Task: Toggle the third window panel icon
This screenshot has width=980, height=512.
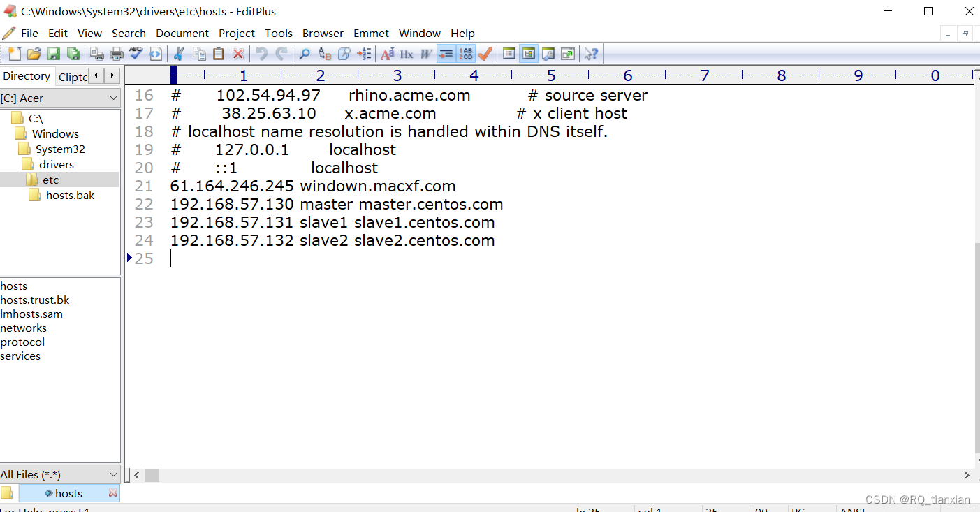Action: [548, 54]
